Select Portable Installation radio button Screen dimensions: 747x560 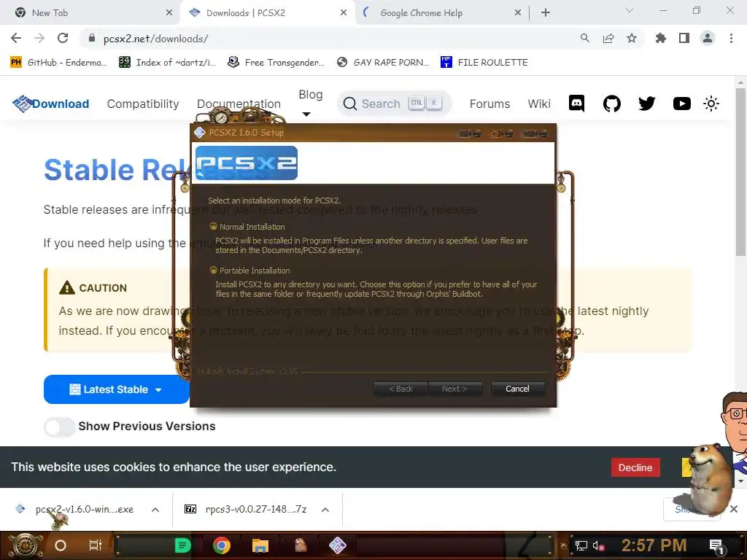214,270
